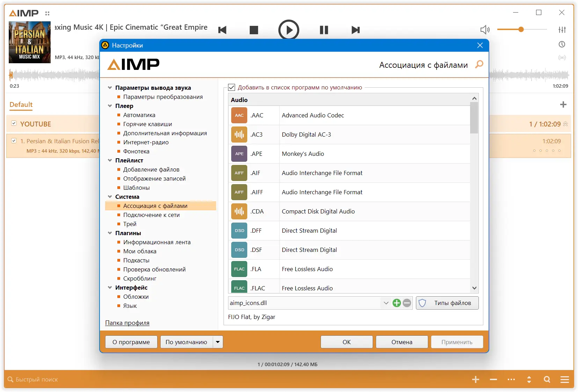Remove files using the bottom bar minus icon
This screenshot has height=392, width=578.
coord(493,379)
